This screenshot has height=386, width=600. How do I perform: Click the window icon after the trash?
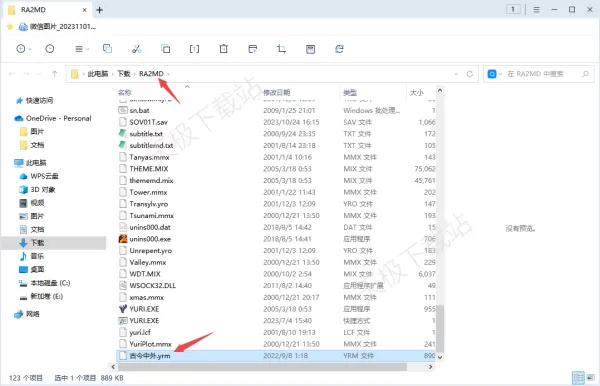tap(253, 49)
